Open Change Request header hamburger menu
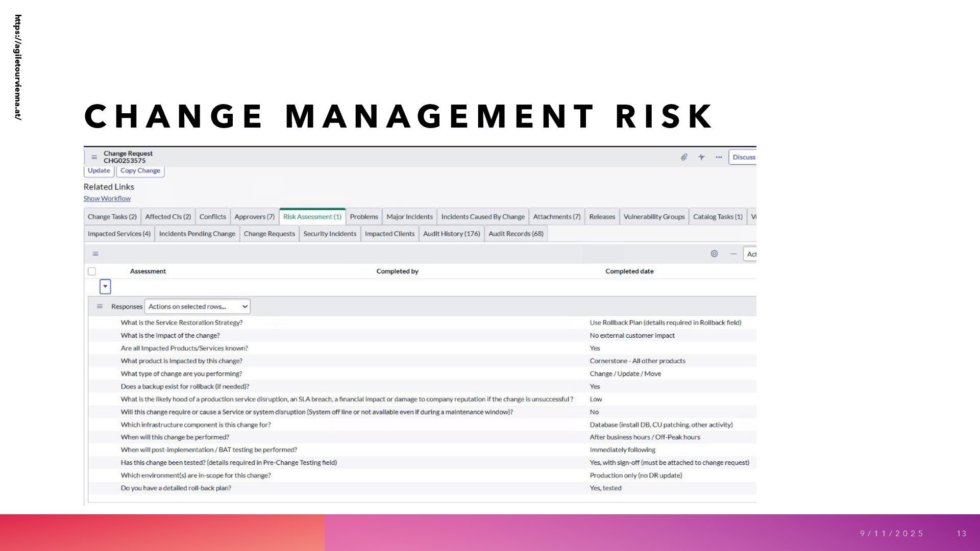Viewport: 980px width, 551px height. pos(94,157)
